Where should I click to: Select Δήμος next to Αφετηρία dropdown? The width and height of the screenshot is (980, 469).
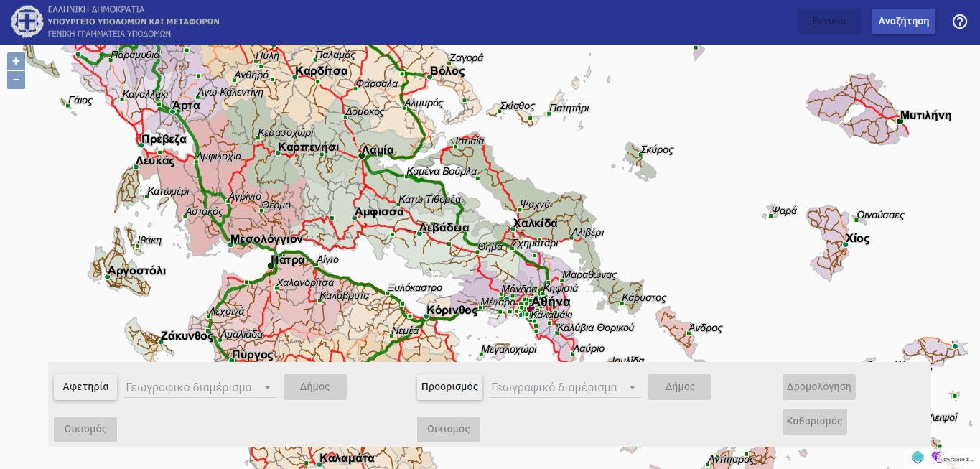314,387
